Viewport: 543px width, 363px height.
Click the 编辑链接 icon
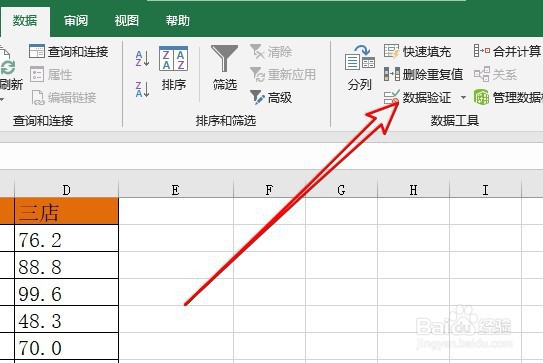click(x=37, y=97)
